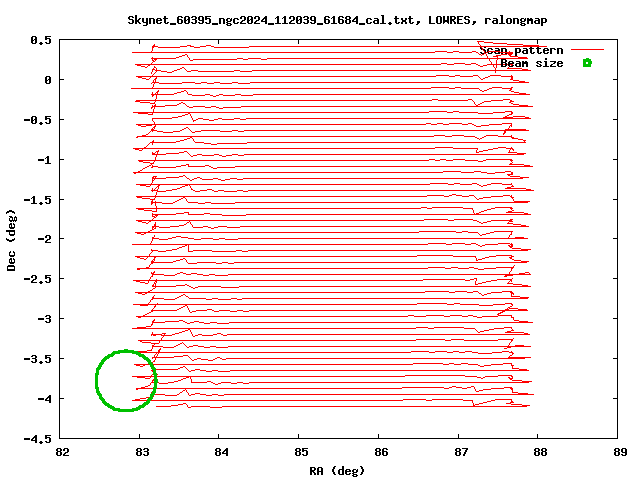Click the y-axis tick label 0.5
Image resolution: width=640 pixels, height=480 pixels.
[41, 40]
